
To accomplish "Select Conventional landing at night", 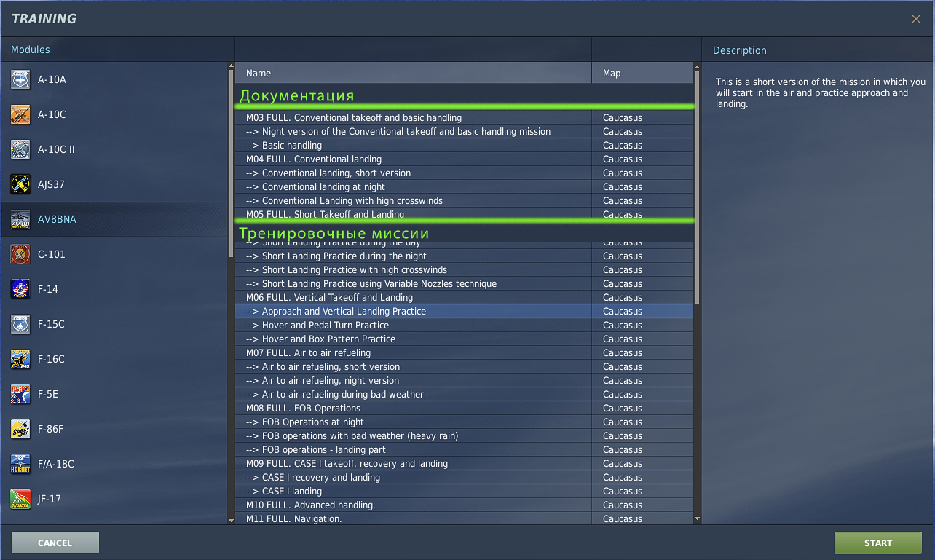I will click(x=465, y=186).
